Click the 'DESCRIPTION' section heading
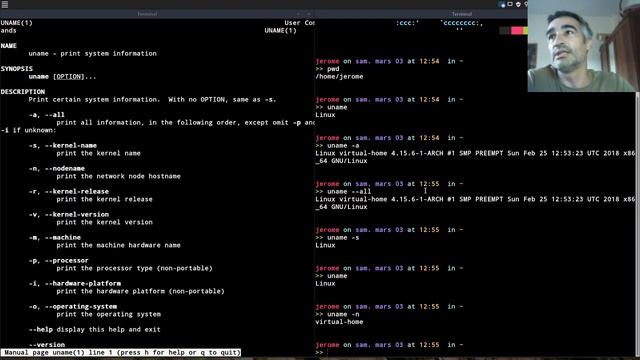 tap(22, 92)
